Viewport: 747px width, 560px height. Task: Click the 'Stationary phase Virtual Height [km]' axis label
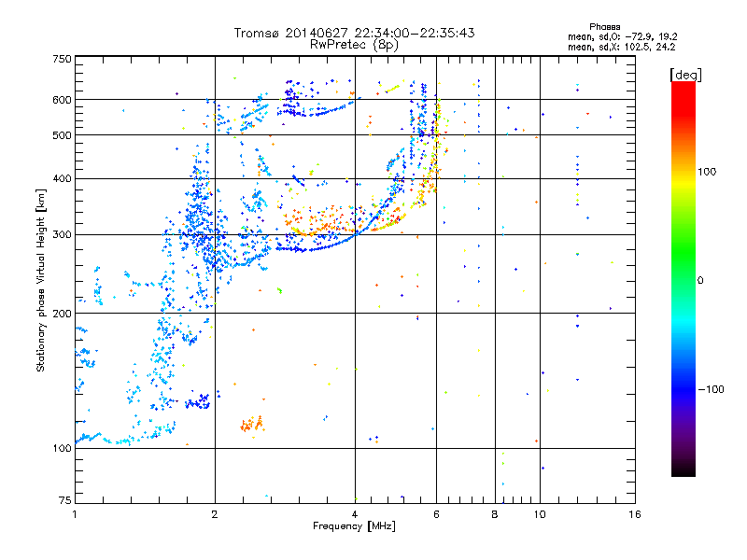tap(41, 281)
